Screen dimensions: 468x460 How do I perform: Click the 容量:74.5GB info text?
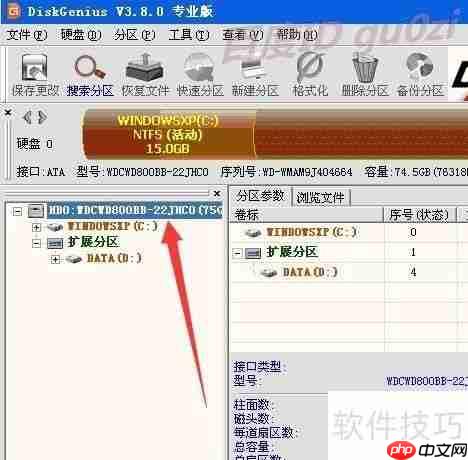[x=416, y=172]
